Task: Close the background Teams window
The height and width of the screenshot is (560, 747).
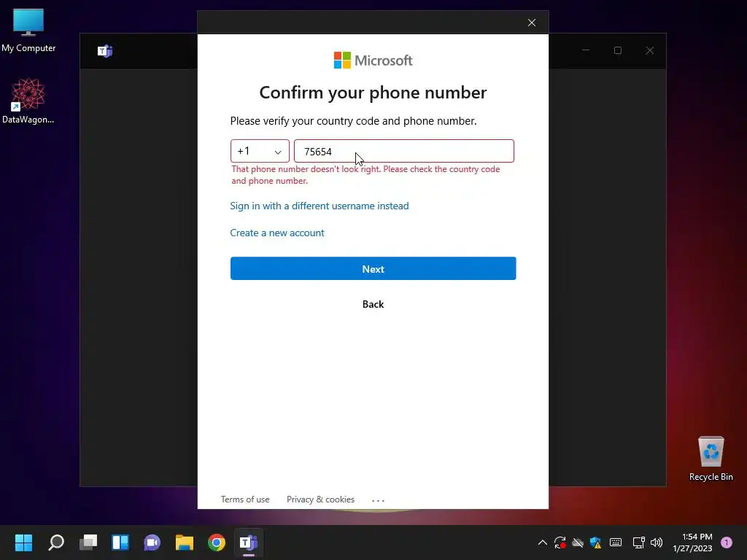Action: tap(650, 50)
